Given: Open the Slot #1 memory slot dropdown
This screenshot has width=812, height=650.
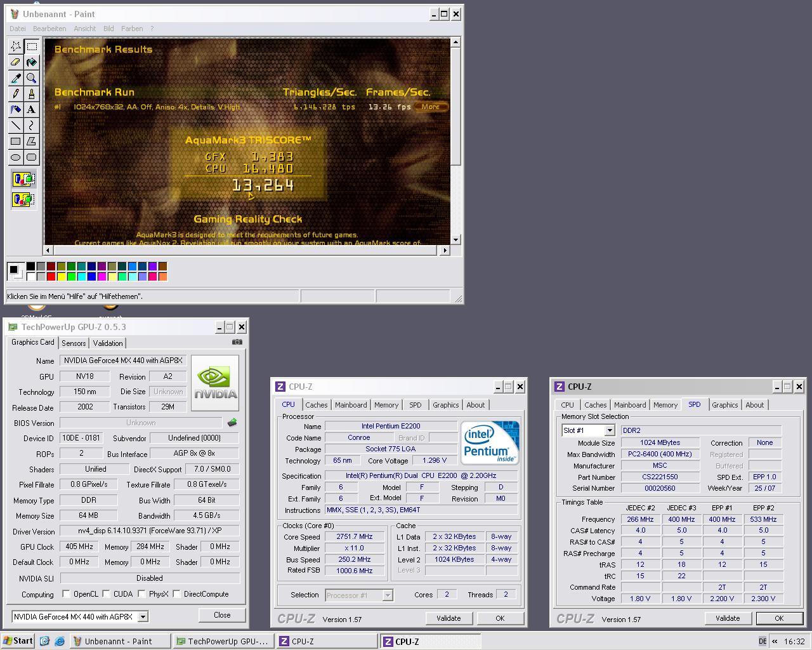Looking at the screenshot, I should 610,430.
